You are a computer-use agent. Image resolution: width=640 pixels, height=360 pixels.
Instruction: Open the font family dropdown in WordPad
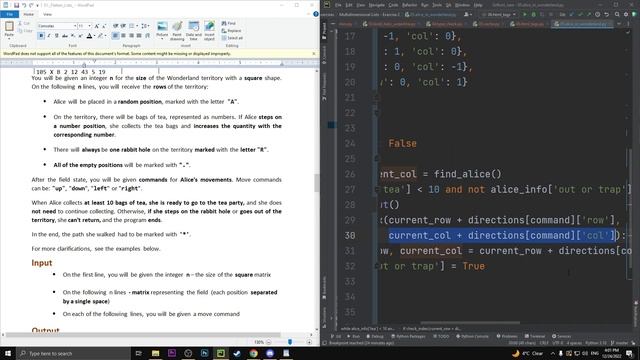pyautogui.click(x=75, y=26)
